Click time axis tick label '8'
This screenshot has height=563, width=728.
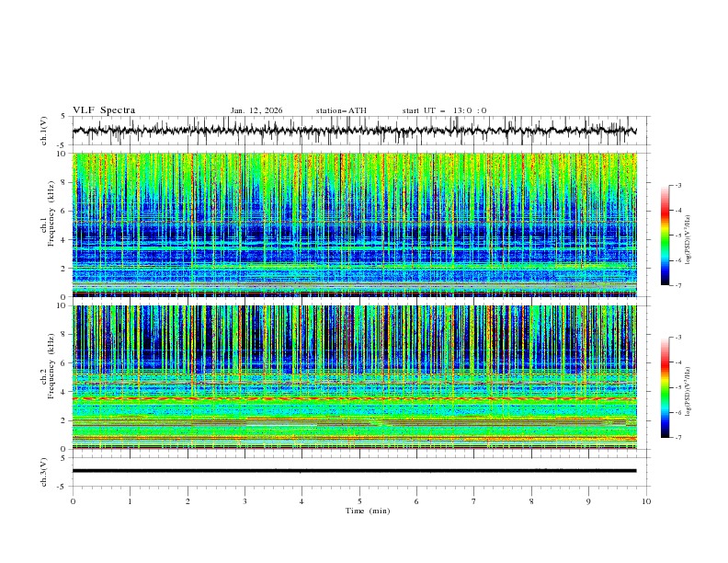(x=531, y=501)
